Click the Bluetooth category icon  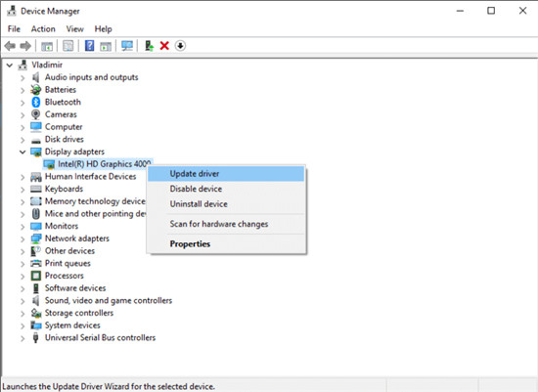click(x=35, y=102)
